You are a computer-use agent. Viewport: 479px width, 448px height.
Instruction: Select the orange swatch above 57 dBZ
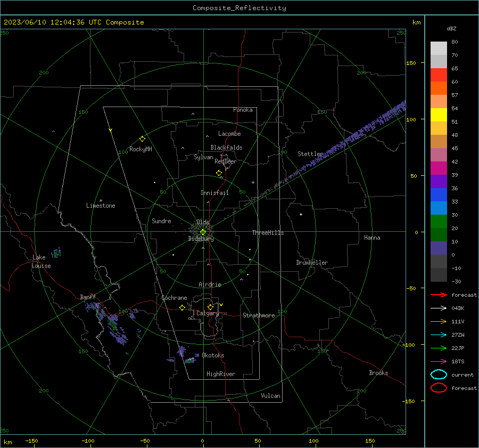439,88
